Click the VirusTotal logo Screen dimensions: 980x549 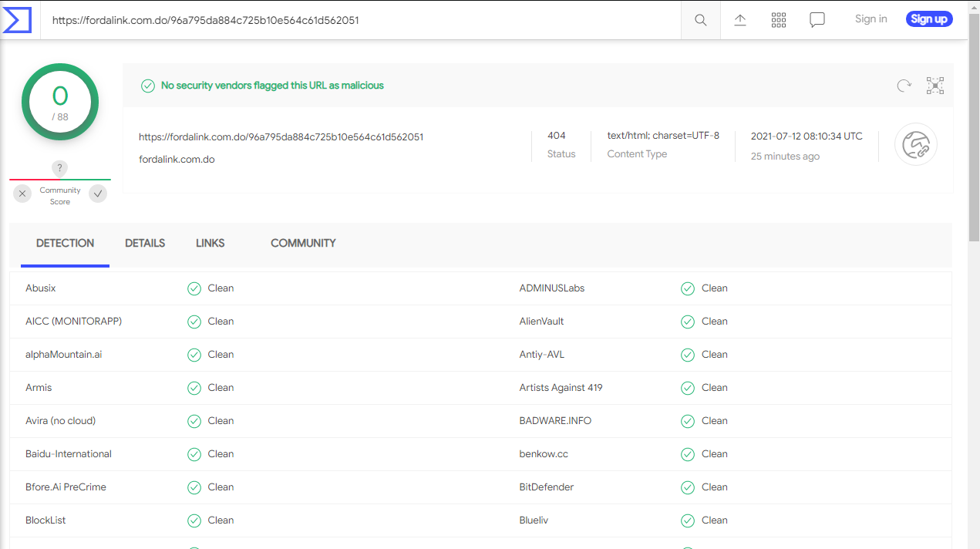17,20
